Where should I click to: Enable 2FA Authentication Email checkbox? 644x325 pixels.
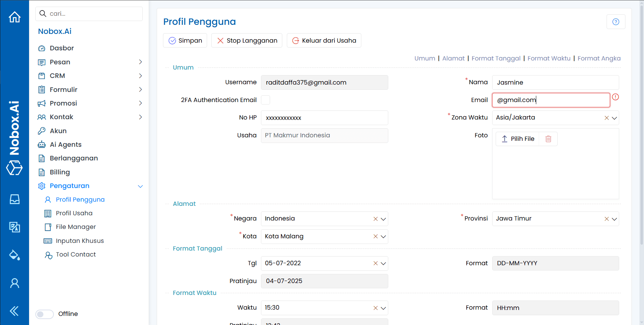pos(266,100)
